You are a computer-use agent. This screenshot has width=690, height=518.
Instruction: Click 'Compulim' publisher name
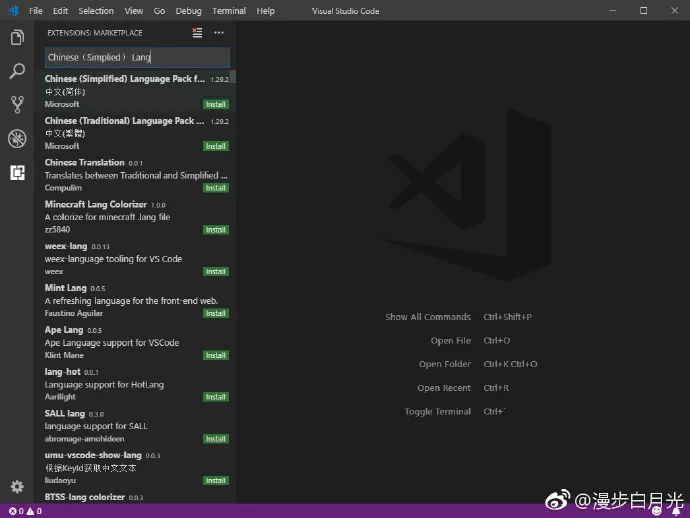click(63, 187)
